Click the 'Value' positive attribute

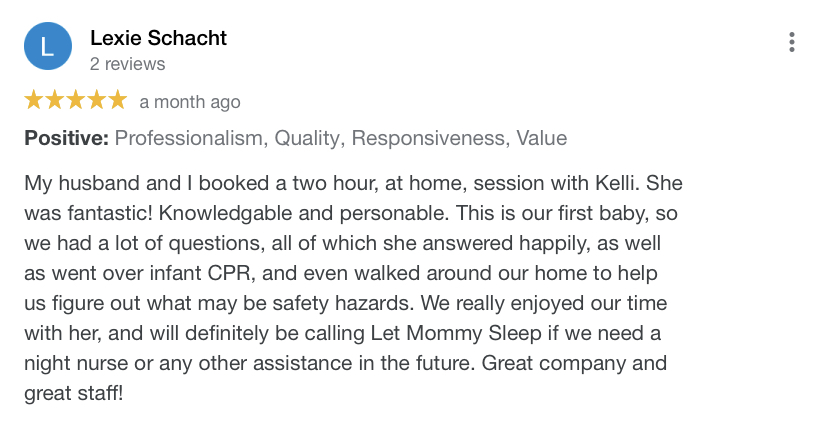point(542,138)
